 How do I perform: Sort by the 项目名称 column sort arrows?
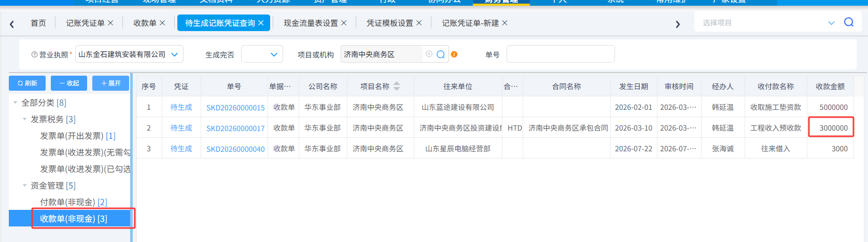tap(397, 86)
